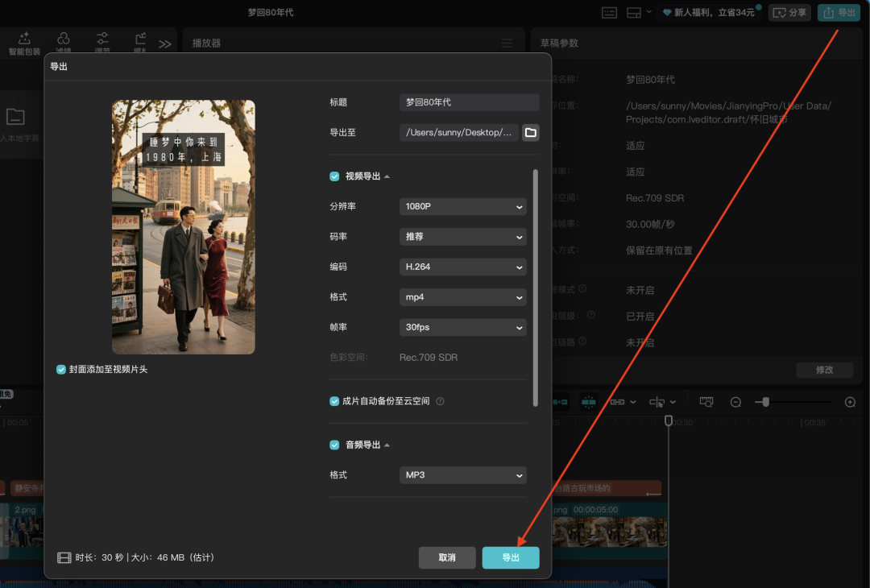Open the 智能包装 tab

click(24, 43)
